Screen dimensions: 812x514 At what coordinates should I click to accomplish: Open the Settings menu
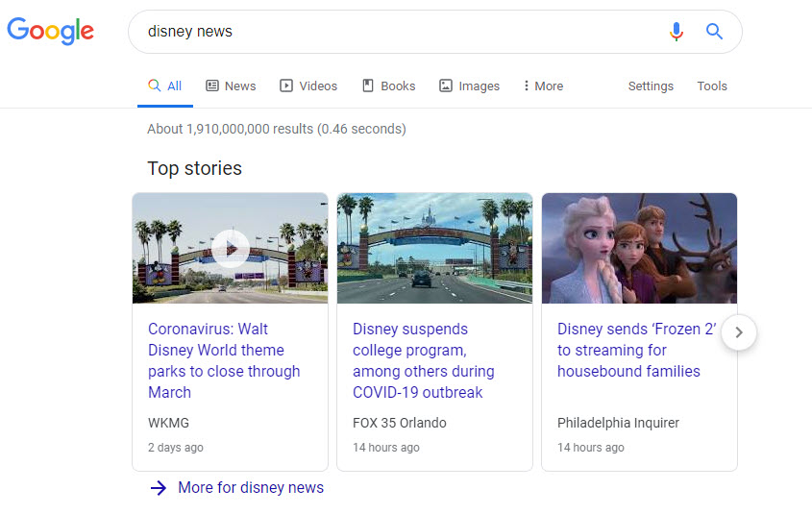pos(651,86)
